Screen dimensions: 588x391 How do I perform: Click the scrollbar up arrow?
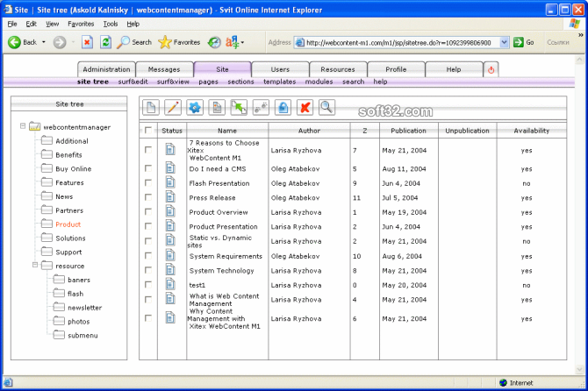579,60
